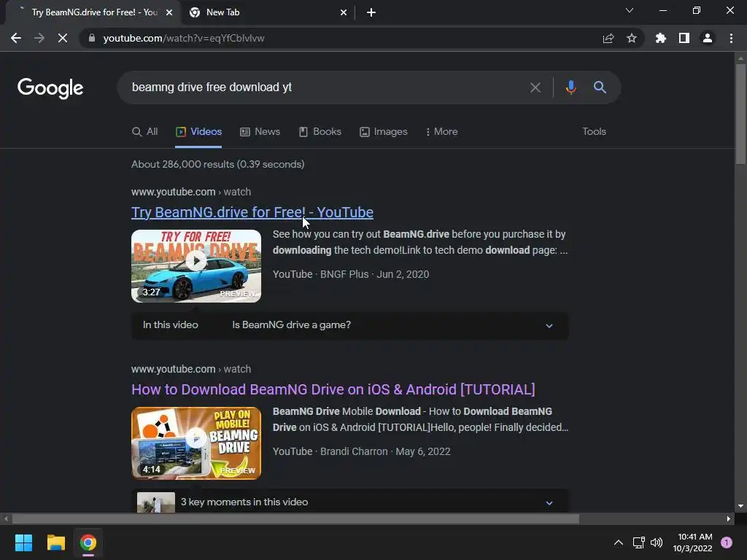The width and height of the screenshot is (747, 560).
Task: Open the Chrome profile icon
Action: pyautogui.click(x=708, y=38)
